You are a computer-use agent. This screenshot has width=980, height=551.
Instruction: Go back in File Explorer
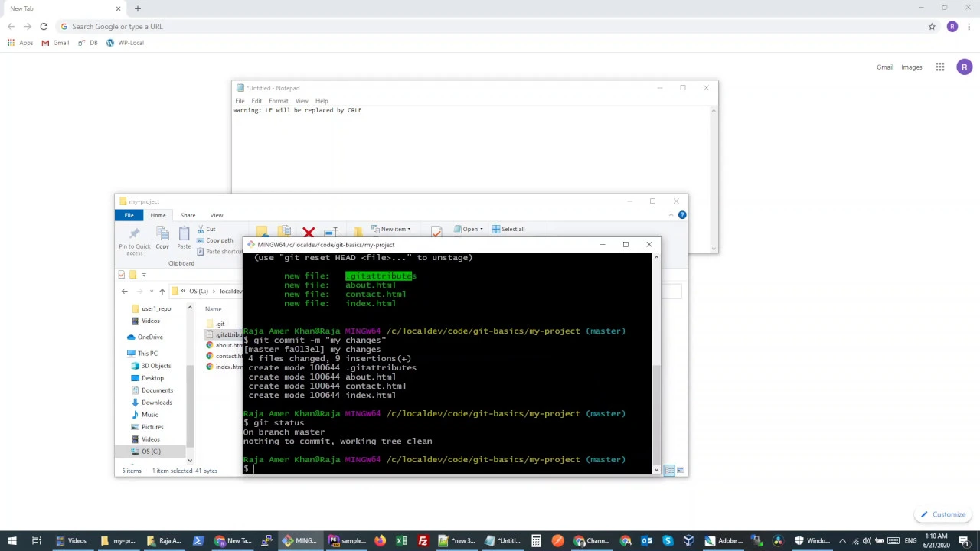(124, 291)
